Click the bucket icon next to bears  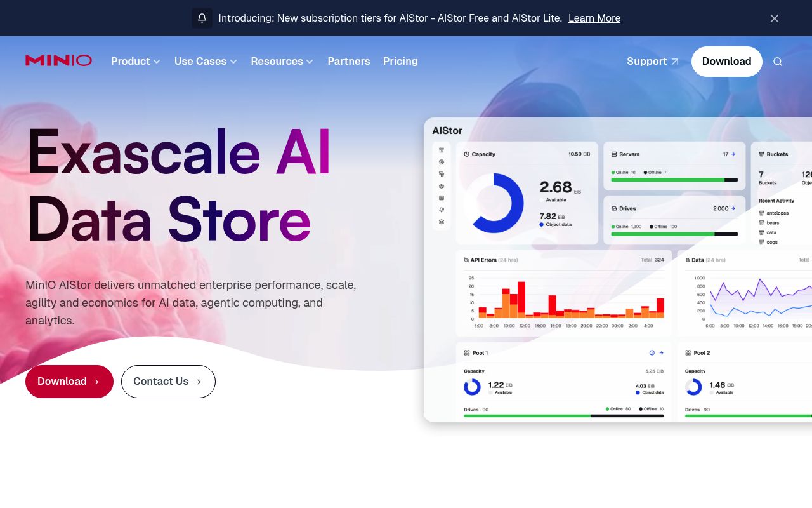[761, 223]
